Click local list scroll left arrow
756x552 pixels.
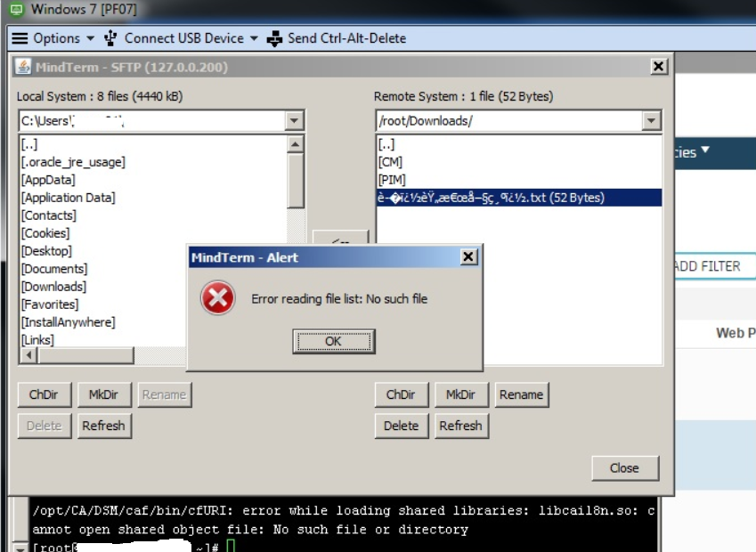[x=28, y=355]
